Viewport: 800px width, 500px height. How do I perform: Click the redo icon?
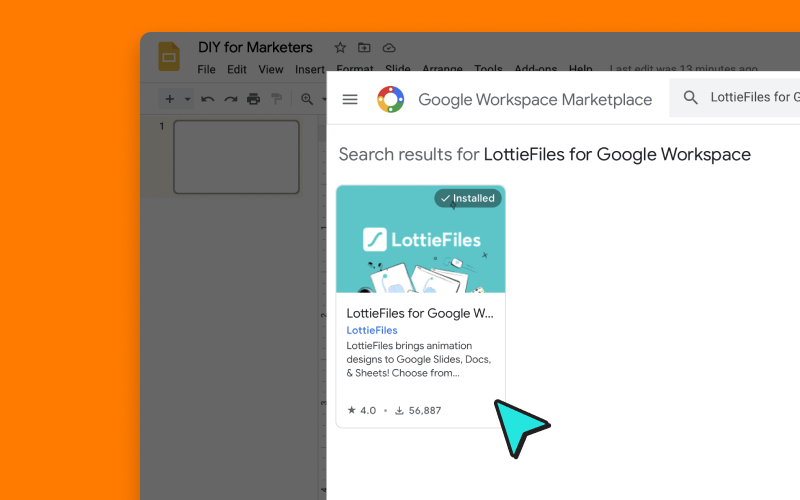tap(231, 99)
